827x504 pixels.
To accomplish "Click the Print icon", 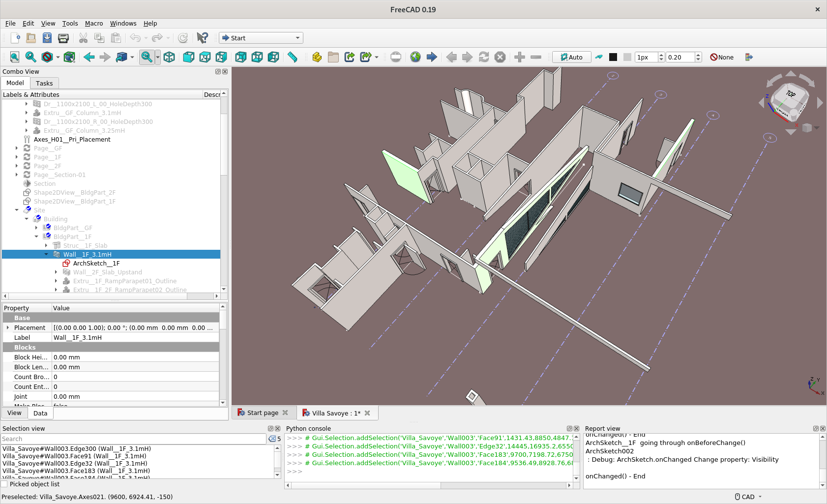I will [x=63, y=38].
